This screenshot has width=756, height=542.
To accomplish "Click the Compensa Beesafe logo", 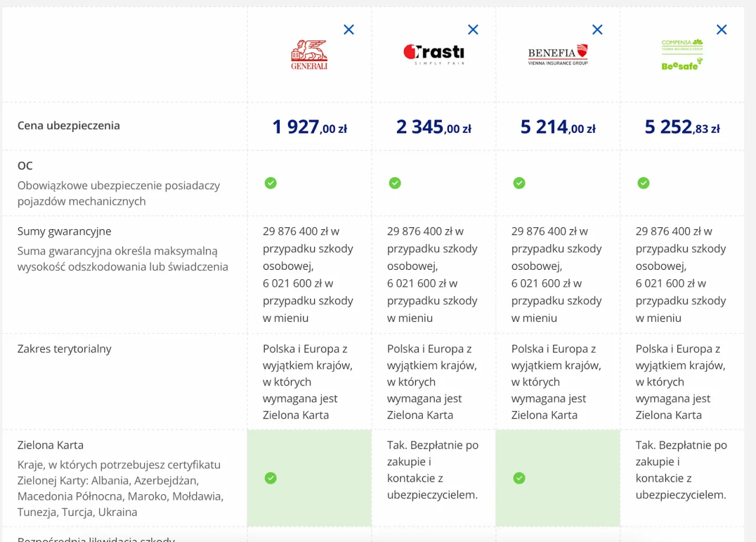I will (x=682, y=55).
